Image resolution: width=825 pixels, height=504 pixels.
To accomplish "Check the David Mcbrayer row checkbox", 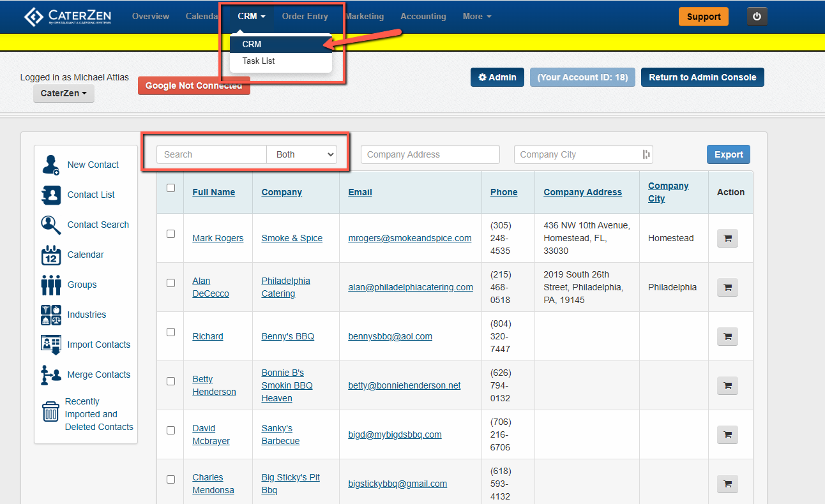I will pyautogui.click(x=170, y=430).
